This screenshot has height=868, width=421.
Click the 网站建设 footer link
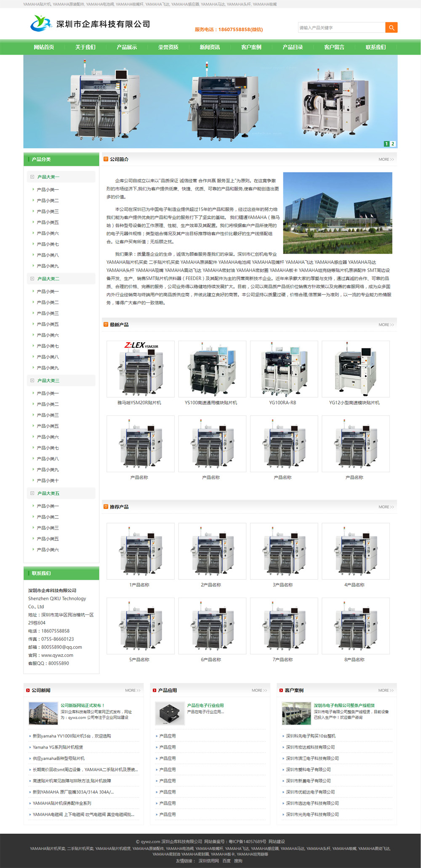click(x=277, y=842)
